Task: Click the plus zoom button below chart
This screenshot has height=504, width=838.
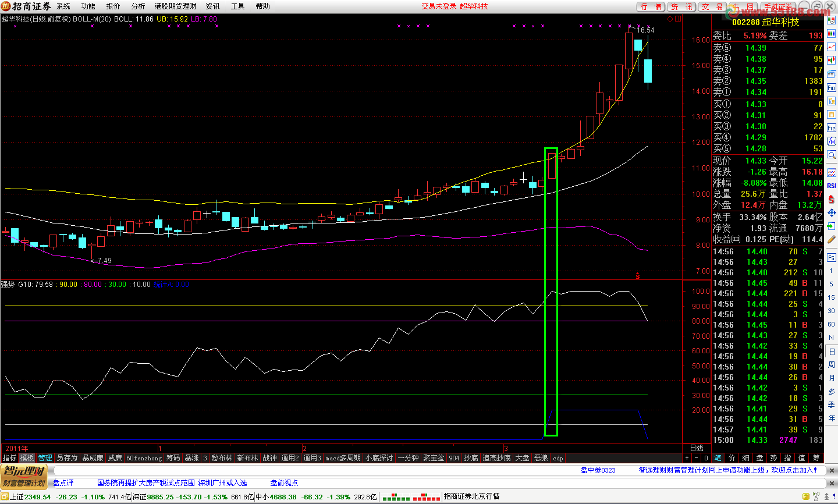Action: (x=687, y=458)
